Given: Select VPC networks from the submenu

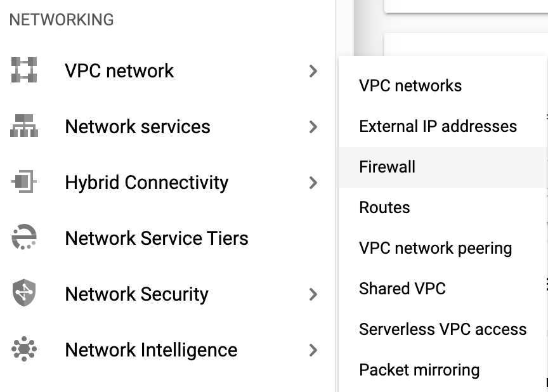Looking at the screenshot, I should 410,86.
